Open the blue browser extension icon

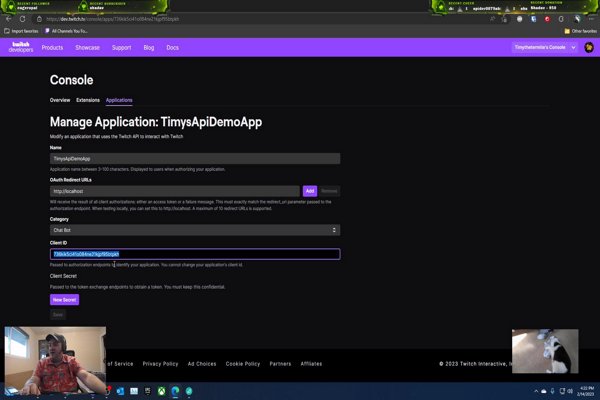(533, 19)
